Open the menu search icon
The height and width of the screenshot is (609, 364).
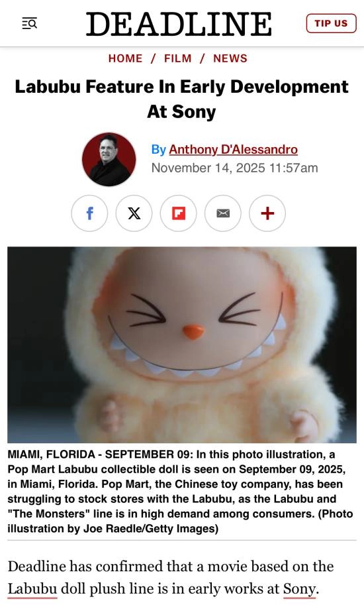[x=30, y=23]
